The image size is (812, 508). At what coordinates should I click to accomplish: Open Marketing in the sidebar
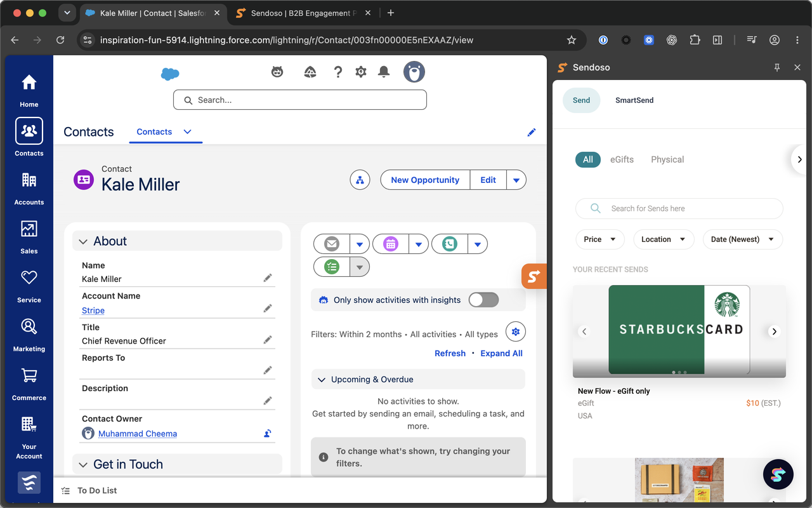[x=29, y=335]
